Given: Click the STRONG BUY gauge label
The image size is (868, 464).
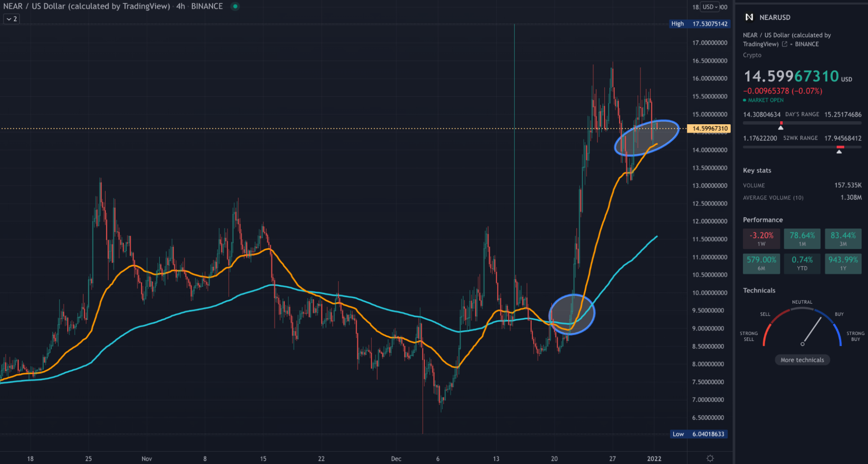Looking at the screenshot, I should (x=855, y=336).
